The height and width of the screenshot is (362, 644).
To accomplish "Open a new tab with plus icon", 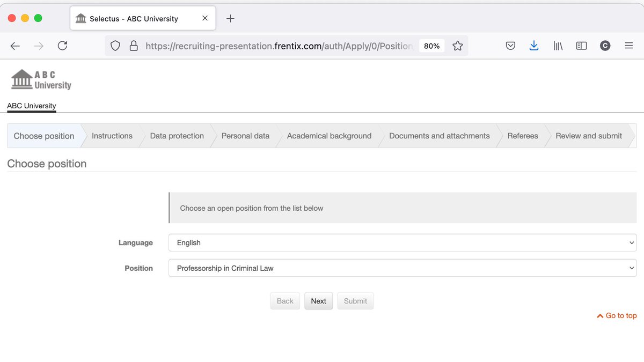I will tap(230, 19).
